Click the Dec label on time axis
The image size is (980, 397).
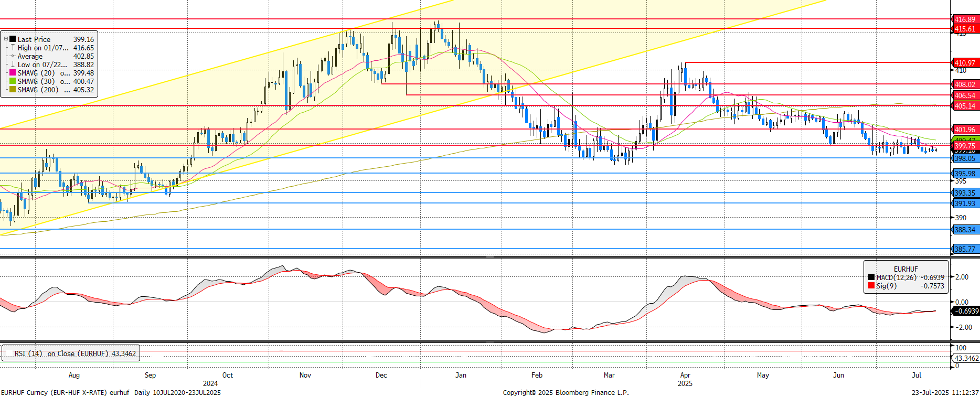(x=381, y=375)
